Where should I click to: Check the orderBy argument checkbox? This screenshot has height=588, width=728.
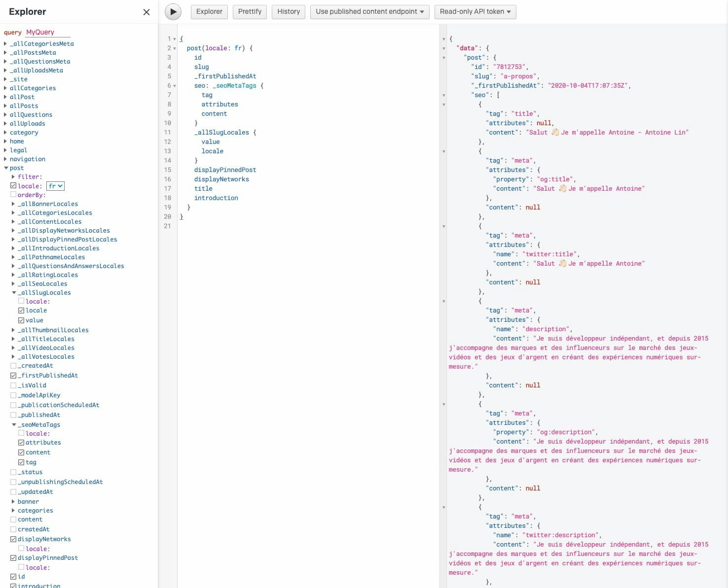pyautogui.click(x=13, y=195)
